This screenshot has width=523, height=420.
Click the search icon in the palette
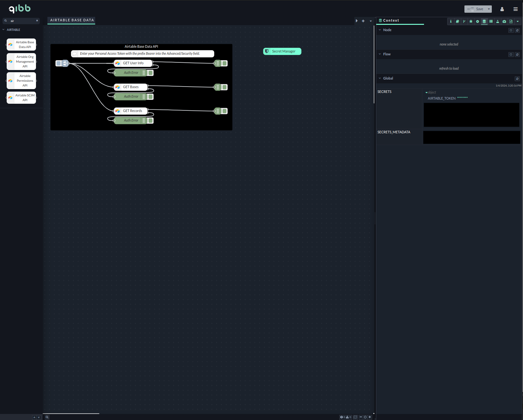click(x=6, y=21)
